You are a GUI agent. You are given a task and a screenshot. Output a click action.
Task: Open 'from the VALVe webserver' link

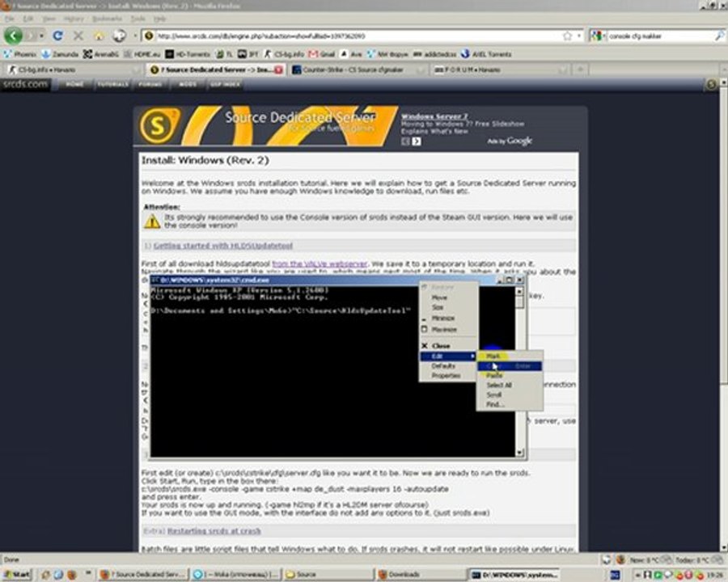320,264
